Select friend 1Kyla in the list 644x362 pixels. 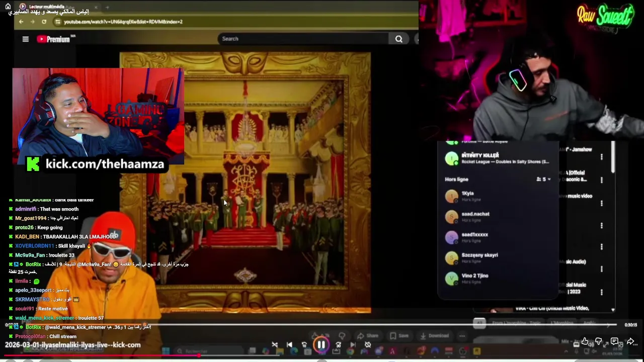coord(498,196)
